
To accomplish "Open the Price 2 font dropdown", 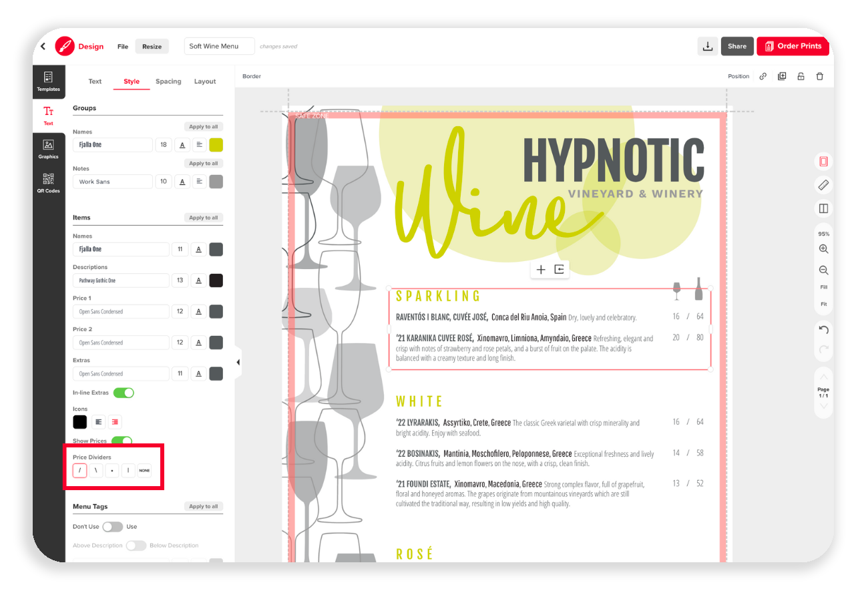I will [121, 343].
